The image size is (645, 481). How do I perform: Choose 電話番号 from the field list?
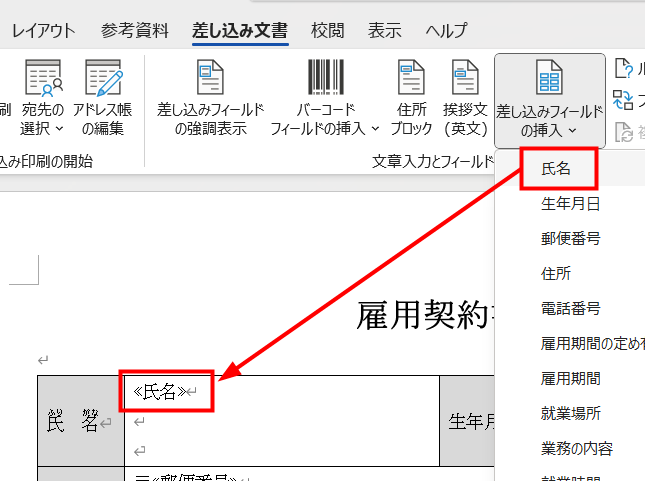tap(571, 308)
